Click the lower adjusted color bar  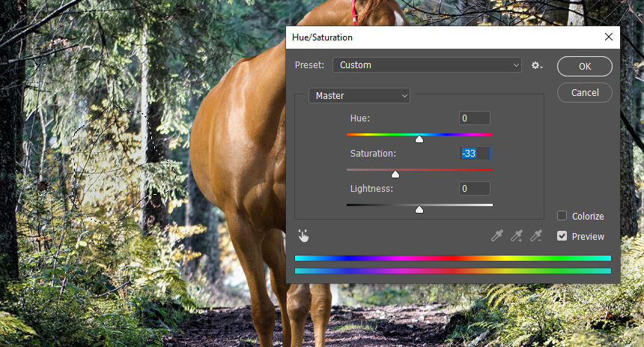click(453, 271)
